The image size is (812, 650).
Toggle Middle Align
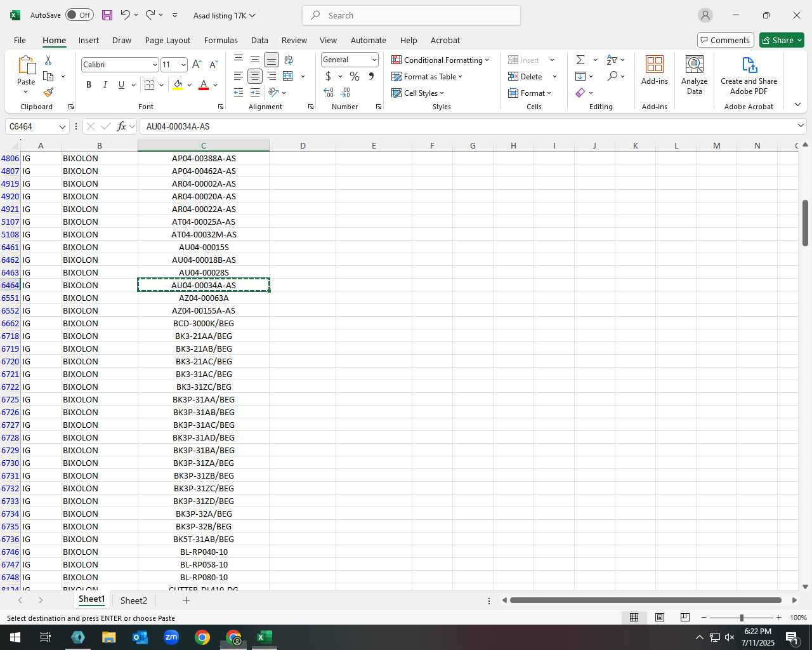coord(255,60)
